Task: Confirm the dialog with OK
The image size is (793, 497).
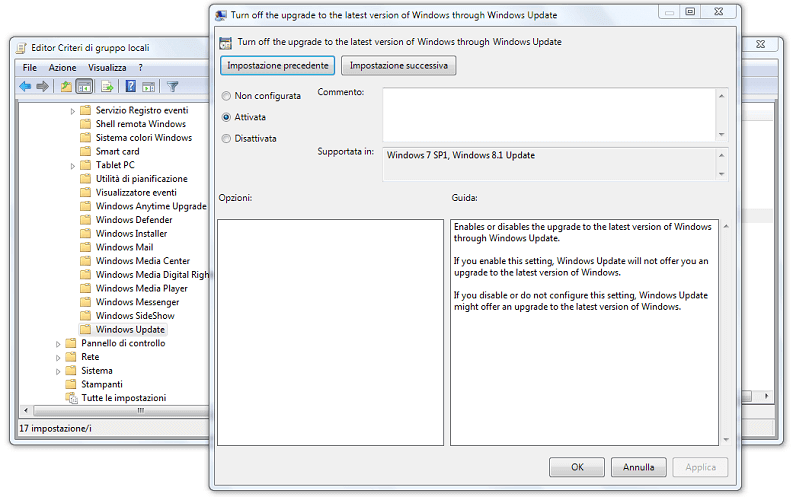Action: [x=577, y=467]
